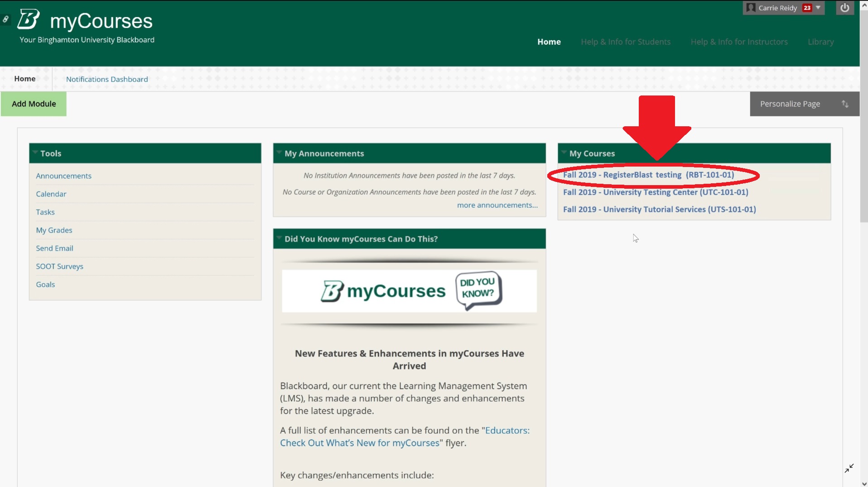
Task: Click the reorder arrows icon on Personalize Page
Action: [845, 104]
